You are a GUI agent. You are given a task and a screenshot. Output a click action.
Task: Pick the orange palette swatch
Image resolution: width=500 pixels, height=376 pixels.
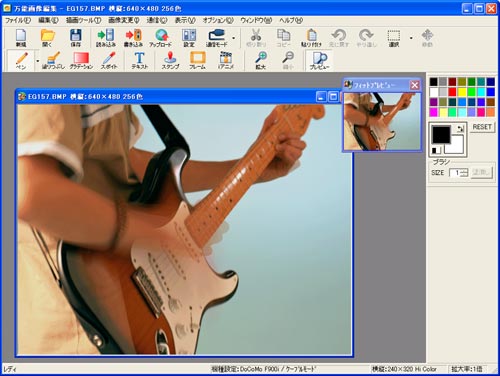point(490,112)
